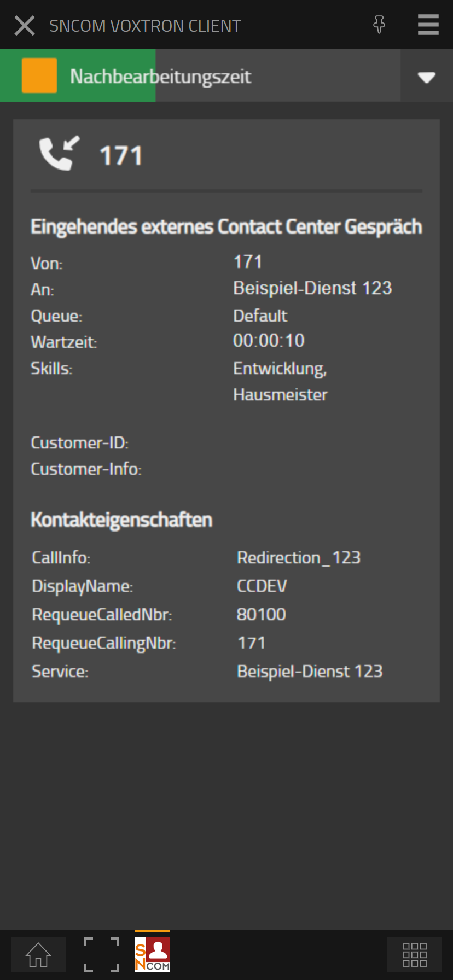Open the hamburger menu
Viewport: 453px width, 980px height.
point(428,25)
